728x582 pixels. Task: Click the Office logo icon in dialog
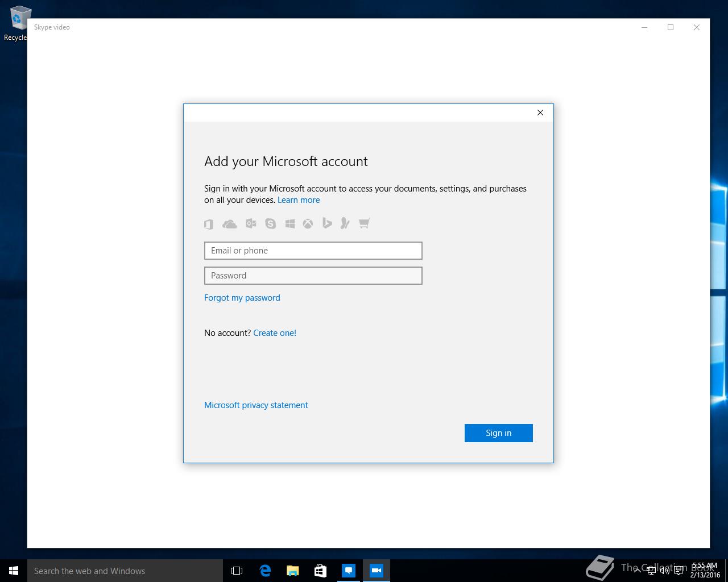209,224
